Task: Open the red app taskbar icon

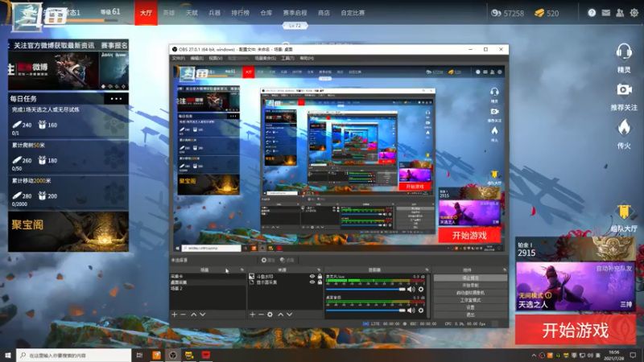Action: (206, 355)
